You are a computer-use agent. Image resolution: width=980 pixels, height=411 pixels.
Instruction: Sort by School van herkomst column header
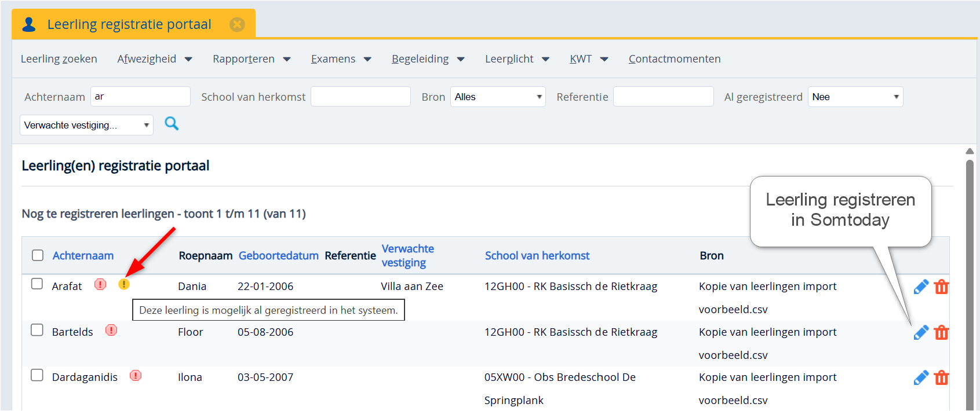pos(537,255)
